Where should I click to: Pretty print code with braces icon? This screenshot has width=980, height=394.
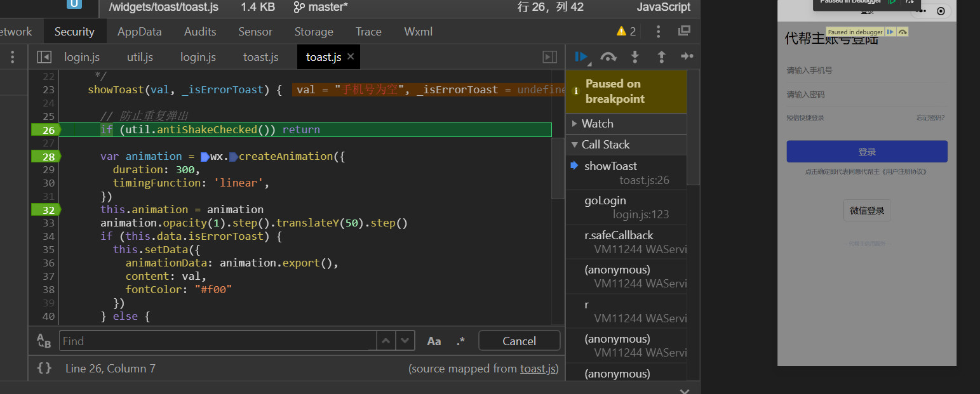click(x=44, y=368)
